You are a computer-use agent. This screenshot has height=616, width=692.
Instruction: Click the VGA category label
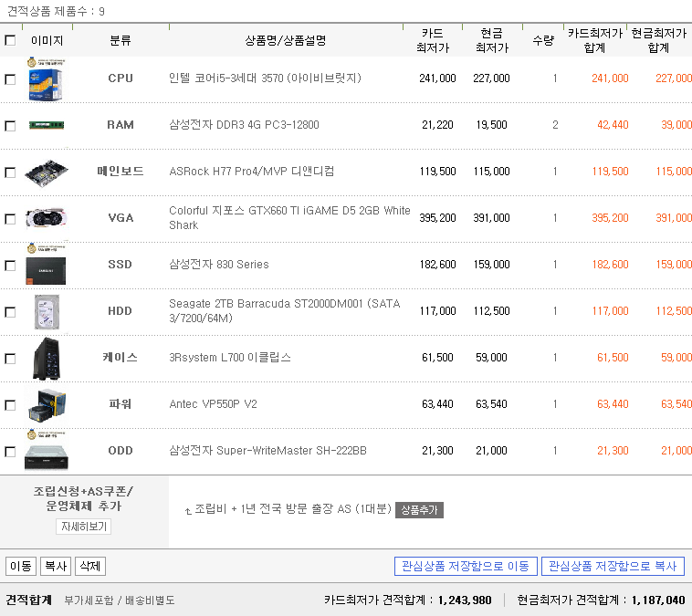[x=121, y=218]
